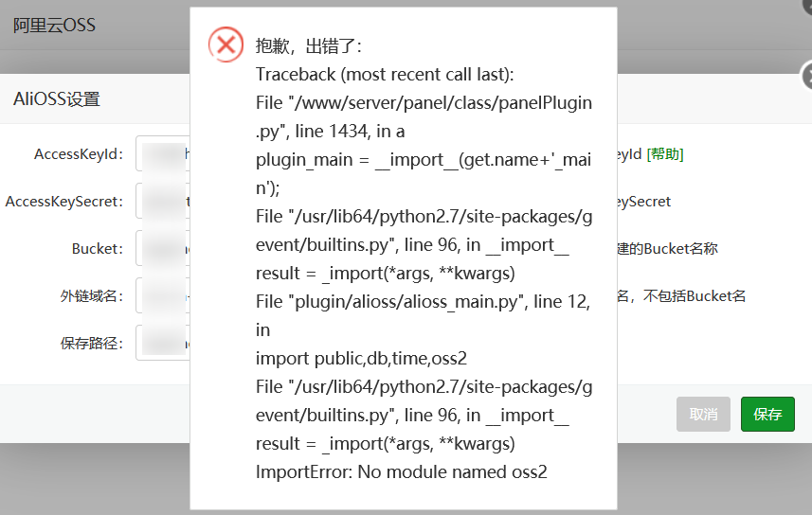Click the Bucket input field
812x515 pixels.
163,248
